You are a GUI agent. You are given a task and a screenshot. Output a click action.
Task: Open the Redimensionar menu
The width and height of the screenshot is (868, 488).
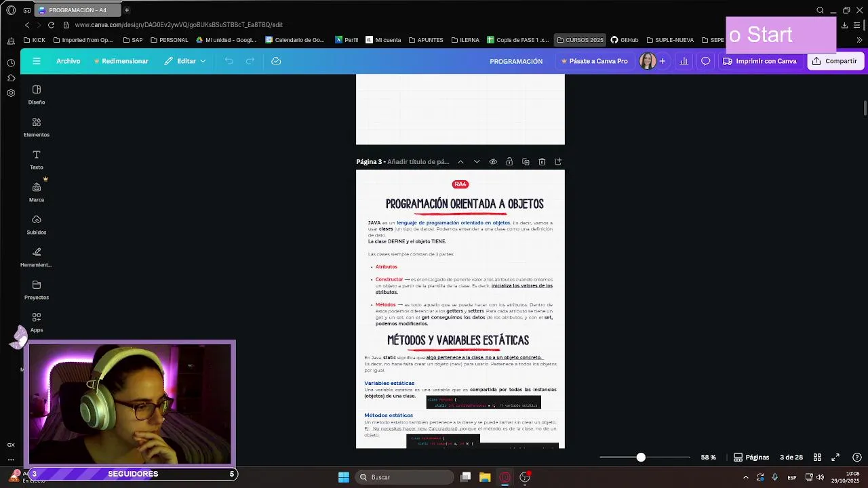121,61
